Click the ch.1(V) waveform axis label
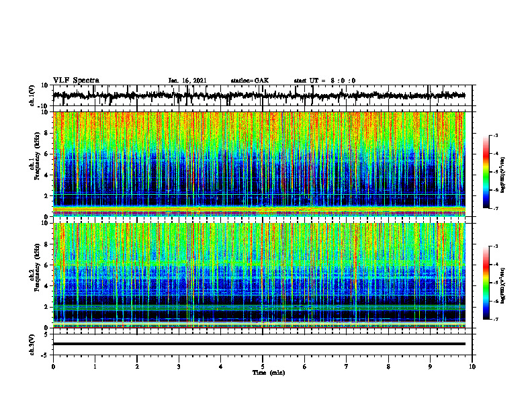Image resolution: width=532 pixels, height=411 pixels. 32,95
